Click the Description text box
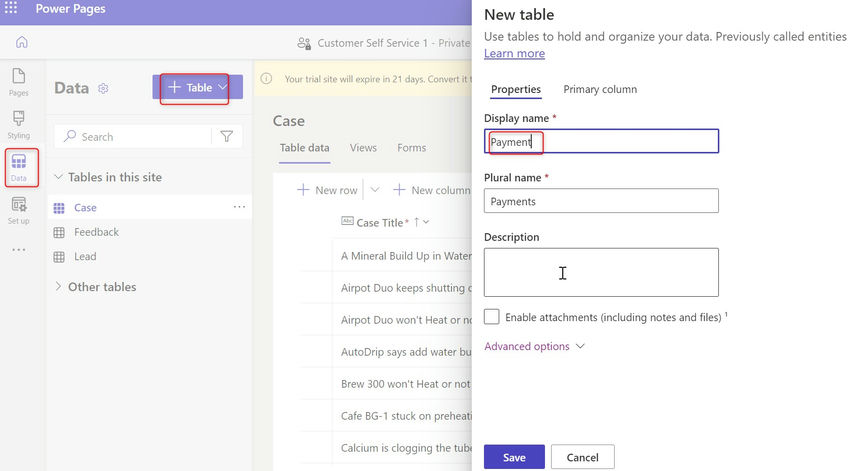850x471 pixels. pyautogui.click(x=600, y=272)
